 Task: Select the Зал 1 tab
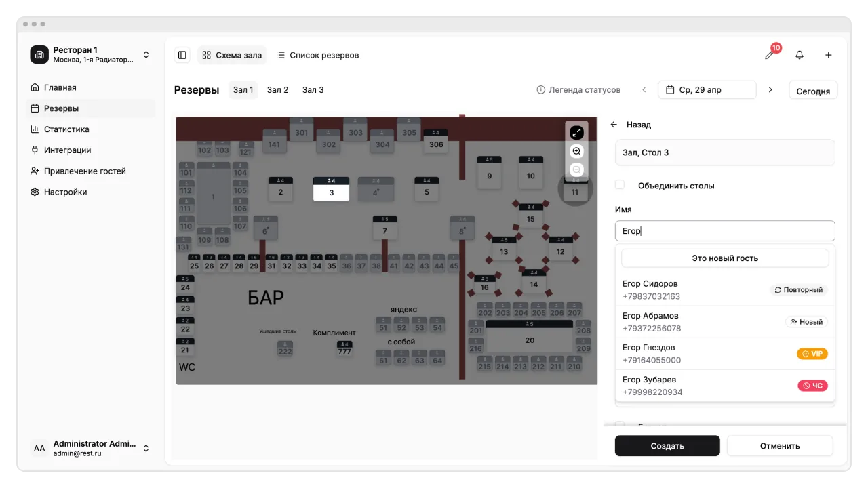coord(243,90)
